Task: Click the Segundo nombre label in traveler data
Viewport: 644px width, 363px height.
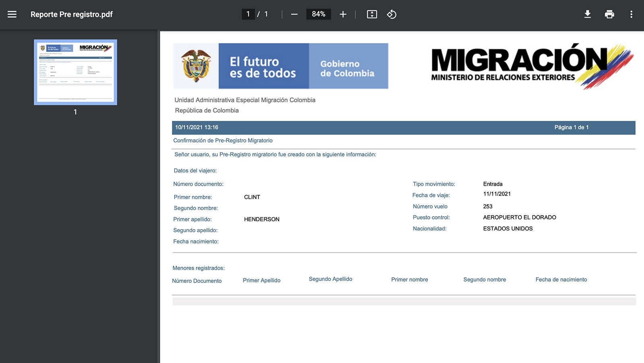Action: [x=196, y=208]
